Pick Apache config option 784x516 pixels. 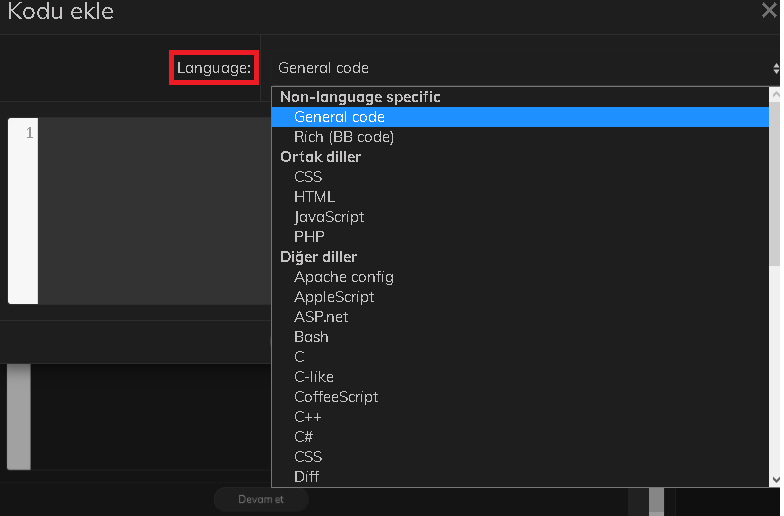pos(343,277)
